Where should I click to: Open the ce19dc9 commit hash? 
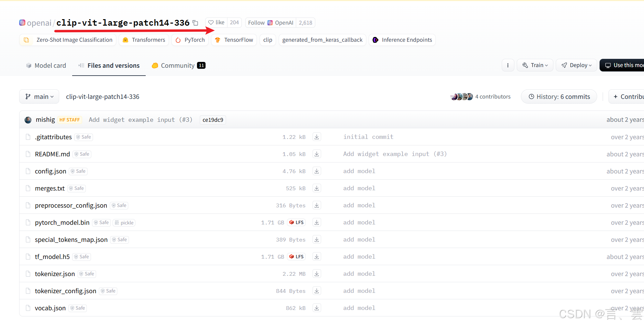click(213, 120)
